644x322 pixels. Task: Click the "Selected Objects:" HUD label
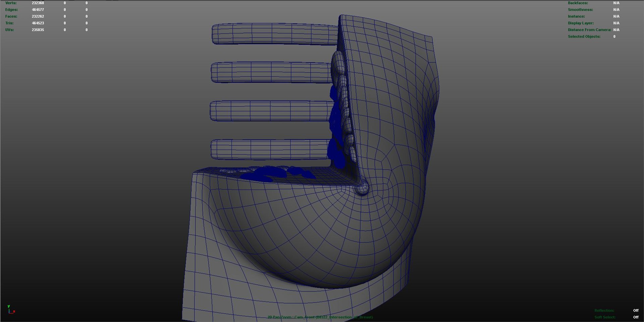[584, 37]
